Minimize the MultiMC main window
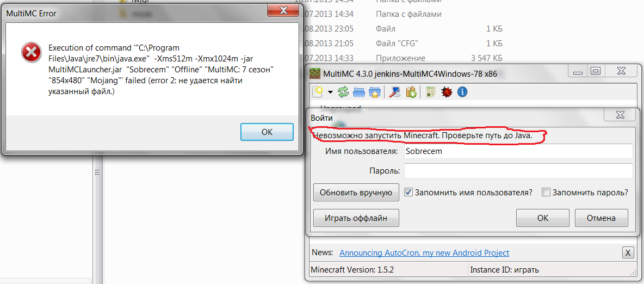 coord(578,71)
